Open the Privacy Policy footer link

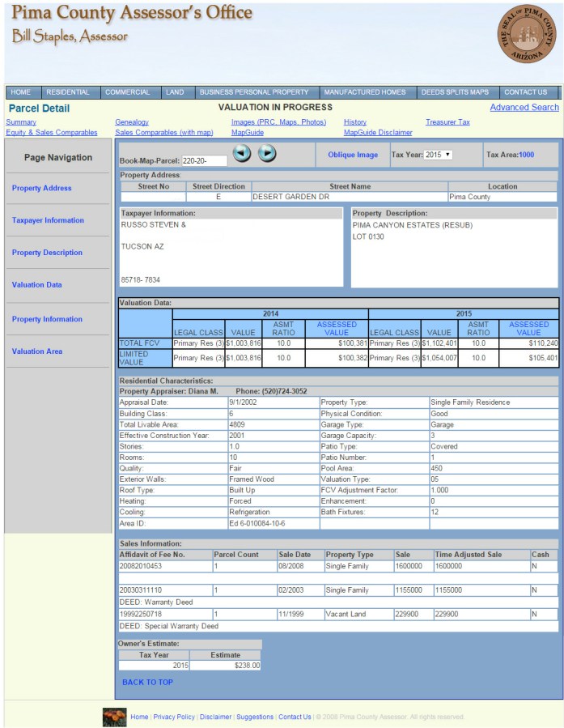pyautogui.click(x=174, y=717)
